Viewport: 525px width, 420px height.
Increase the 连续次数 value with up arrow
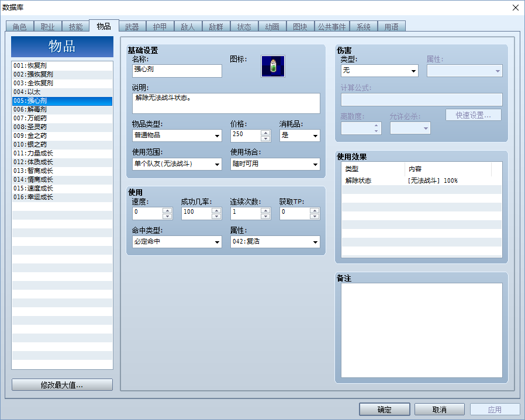265,210
